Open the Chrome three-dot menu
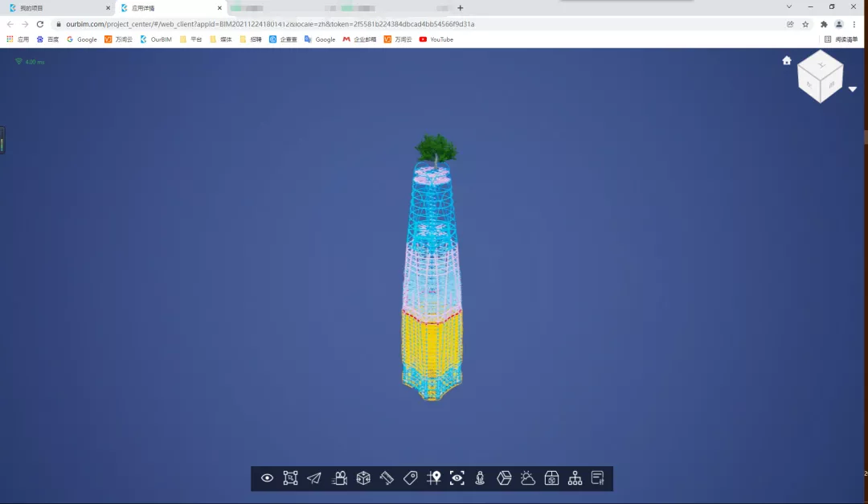Viewport: 868px width, 504px height. (854, 24)
